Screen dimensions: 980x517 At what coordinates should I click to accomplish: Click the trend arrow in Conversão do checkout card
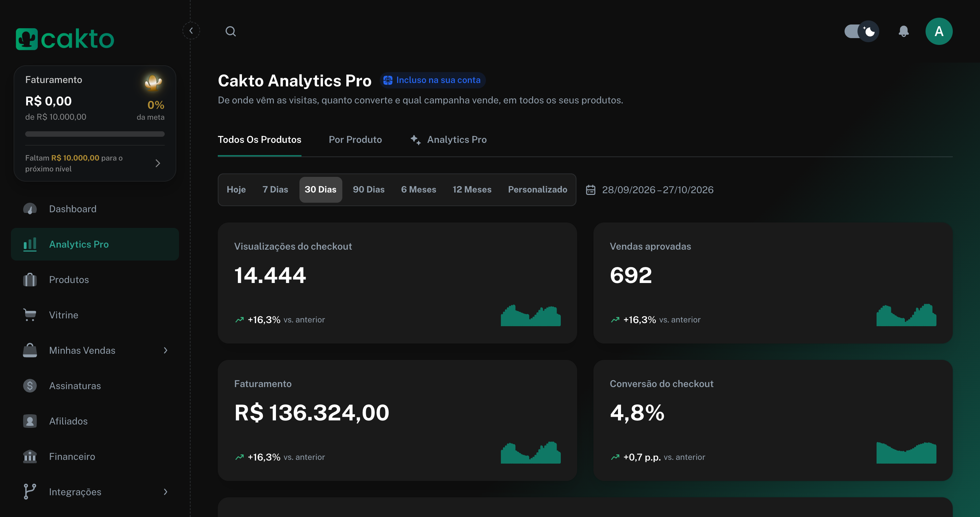(x=615, y=457)
